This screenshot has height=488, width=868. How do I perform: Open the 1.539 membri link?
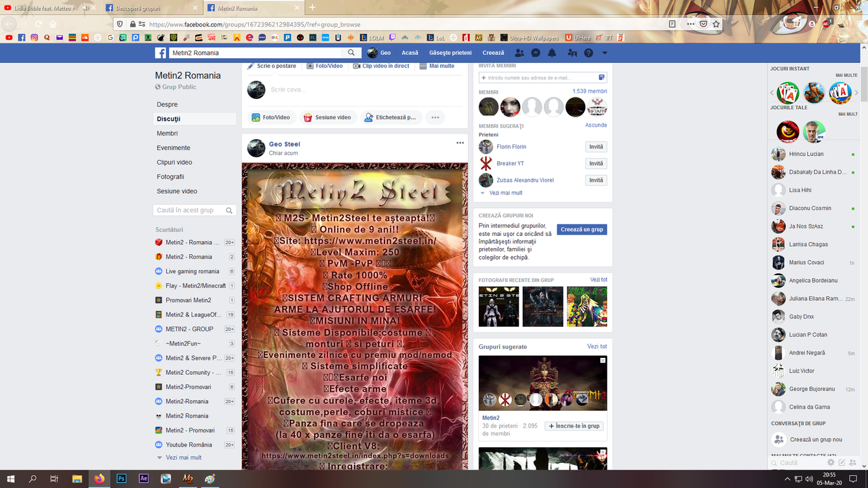tap(589, 91)
